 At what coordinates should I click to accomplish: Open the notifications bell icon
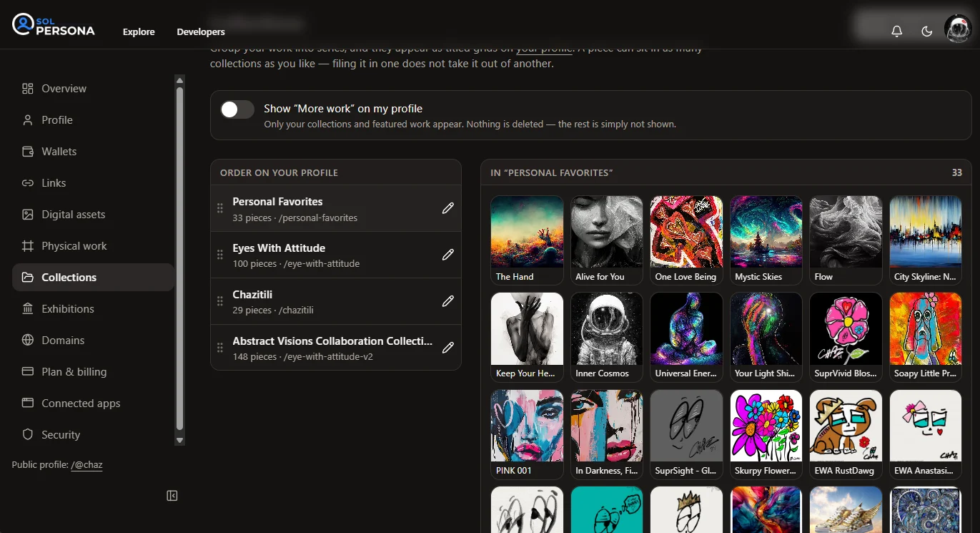point(896,31)
